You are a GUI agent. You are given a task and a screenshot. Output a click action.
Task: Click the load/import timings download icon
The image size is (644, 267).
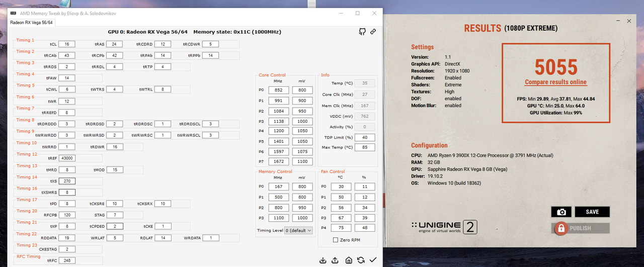tap(323, 260)
